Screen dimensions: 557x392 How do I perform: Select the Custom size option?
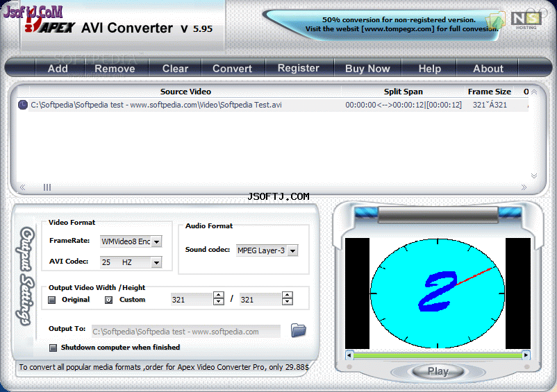[109, 300]
